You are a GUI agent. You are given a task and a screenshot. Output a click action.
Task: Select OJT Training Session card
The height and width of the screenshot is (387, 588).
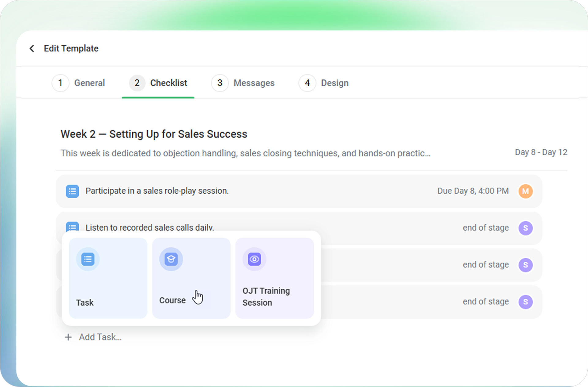pyautogui.click(x=274, y=278)
